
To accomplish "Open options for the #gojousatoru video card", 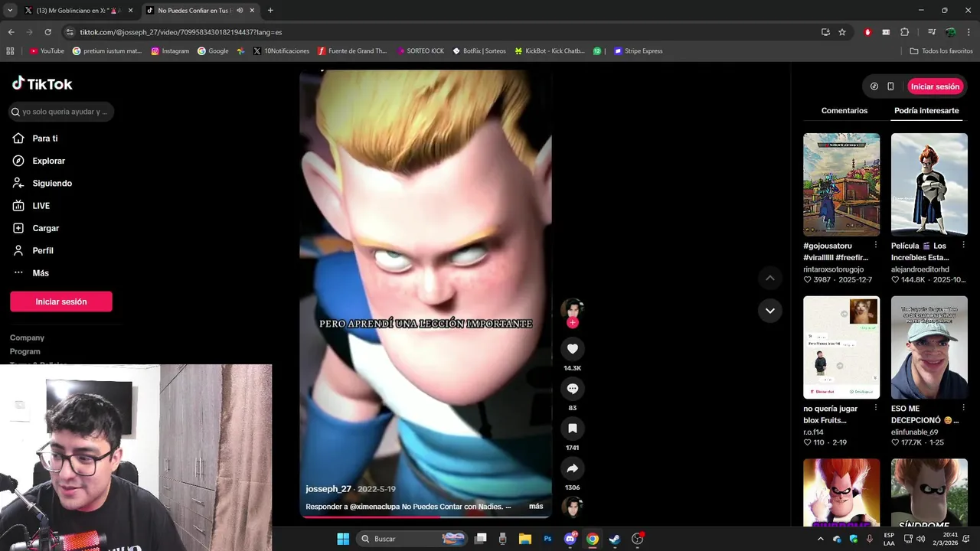I will [876, 245].
